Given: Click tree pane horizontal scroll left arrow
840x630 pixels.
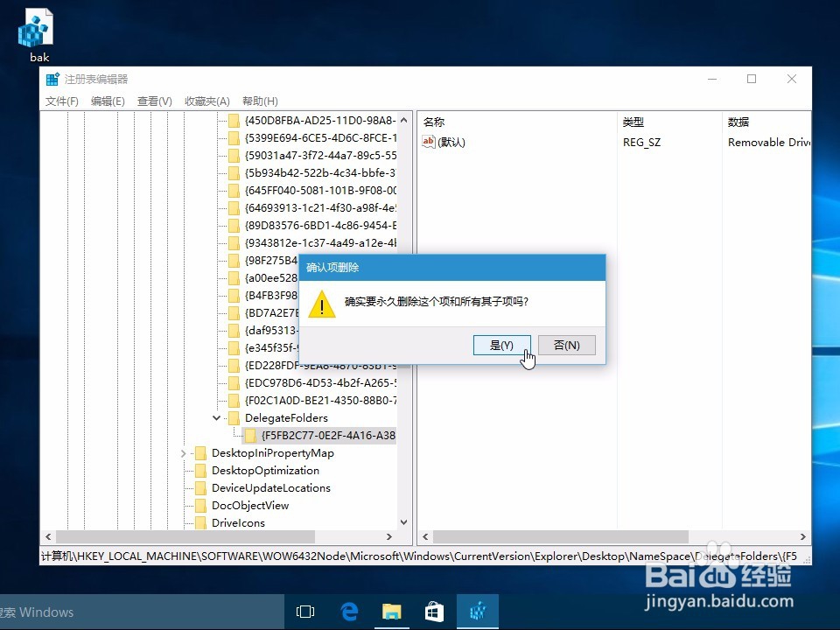Looking at the screenshot, I should pos(49,536).
